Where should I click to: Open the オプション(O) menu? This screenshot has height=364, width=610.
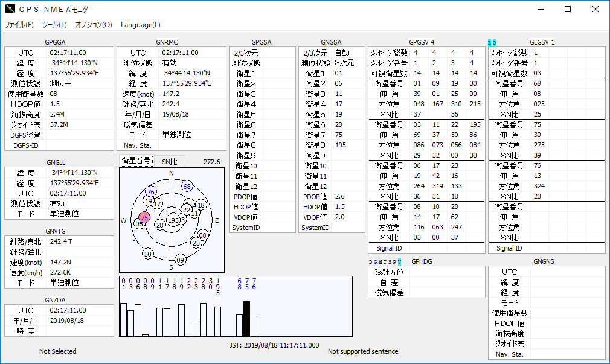[94, 25]
